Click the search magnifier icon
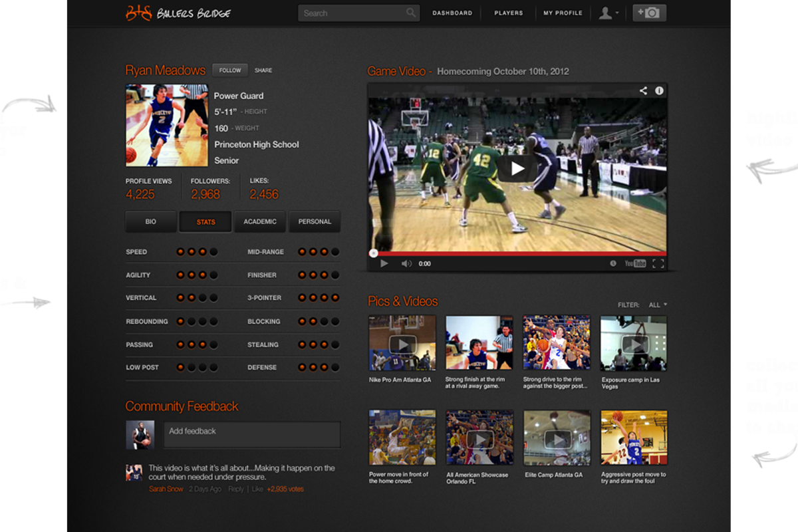 click(x=411, y=13)
